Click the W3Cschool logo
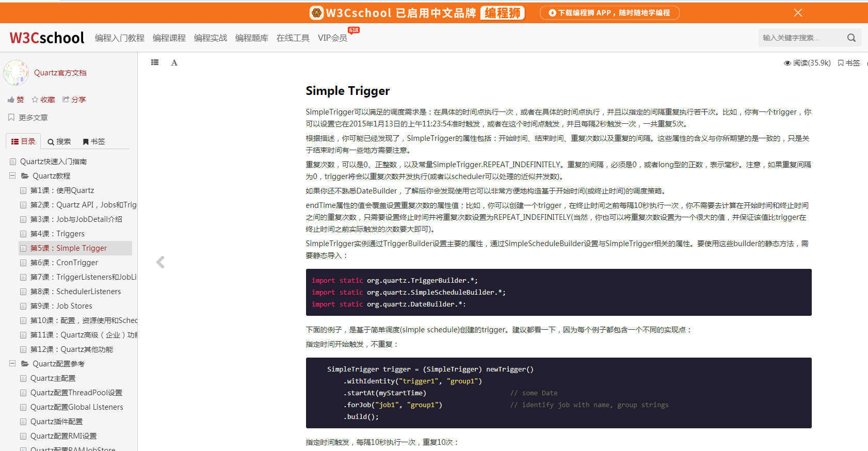The height and width of the screenshot is (451, 868). coord(47,38)
